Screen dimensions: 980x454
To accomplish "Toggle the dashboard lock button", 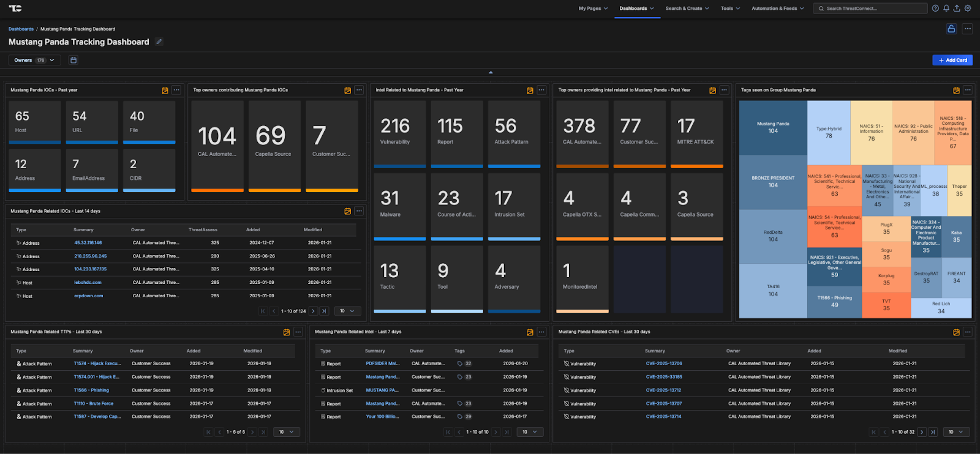I will [x=951, y=29].
